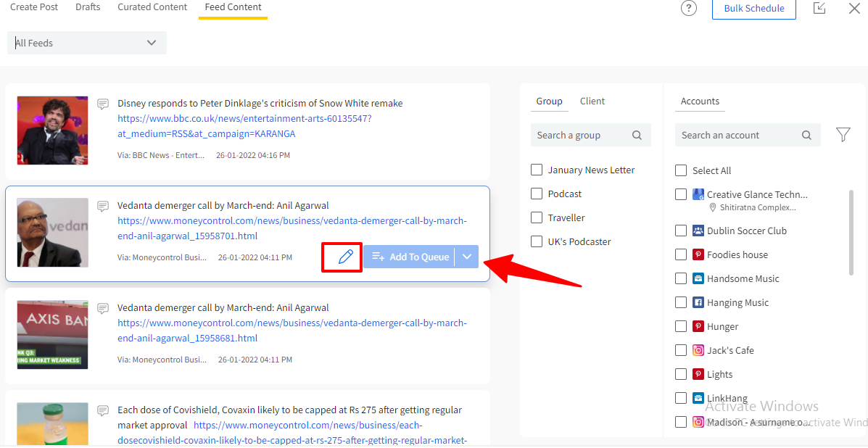868x448 pixels.
Task: Open the accounts filter funnel icon
Action: pos(843,135)
